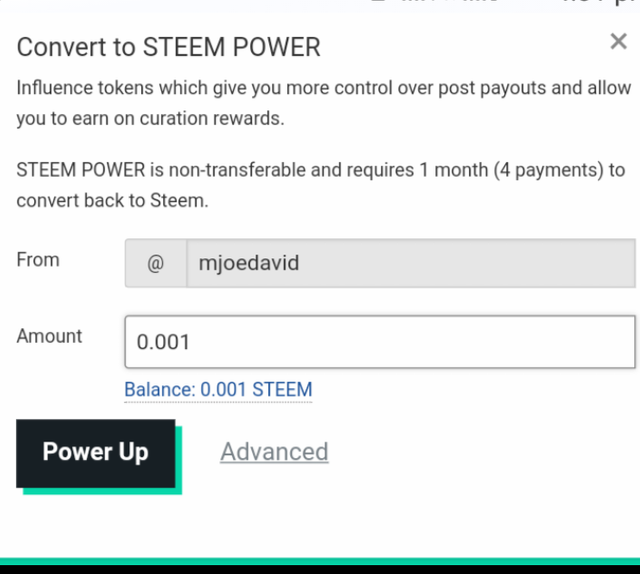This screenshot has height=574, width=640.
Task: Click the 0.001 value inside Amount field
Action: pos(163,342)
